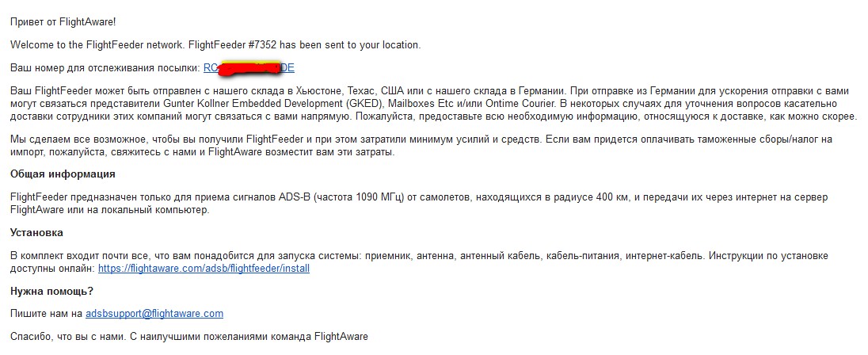Click the "Ваш номер для отслеживания посылки" label
Viewport: 868px width, 355px height.
point(105,68)
